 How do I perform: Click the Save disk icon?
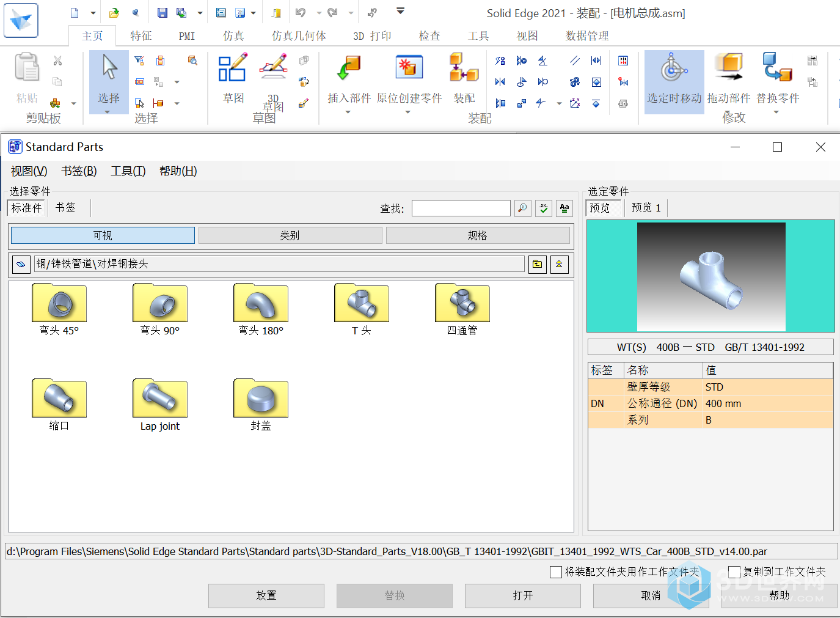[x=162, y=13]
